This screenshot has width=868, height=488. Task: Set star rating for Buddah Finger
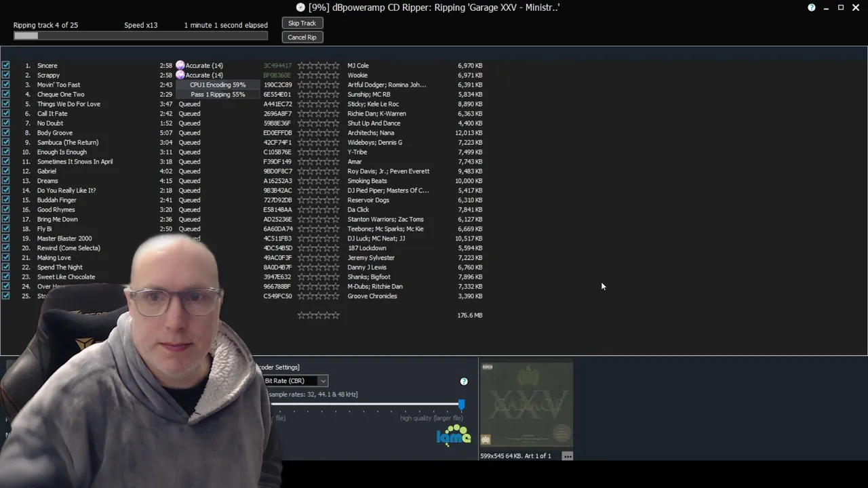[x=319, y=200]
